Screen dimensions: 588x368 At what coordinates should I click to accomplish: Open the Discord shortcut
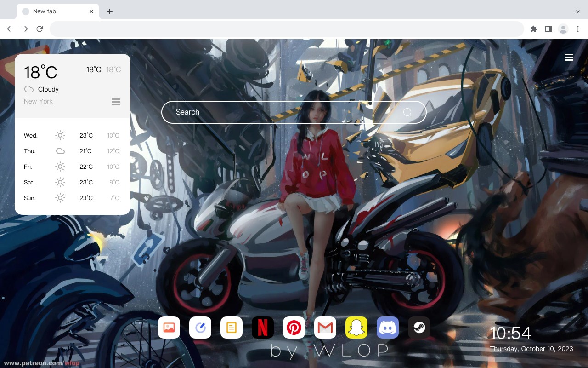point(388,328)
